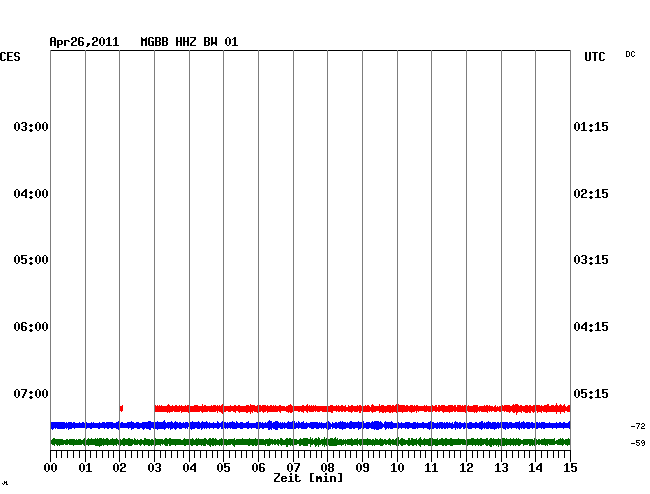Click the '08' minute tick label
This screenshot has width=650, height=494.
327,467
